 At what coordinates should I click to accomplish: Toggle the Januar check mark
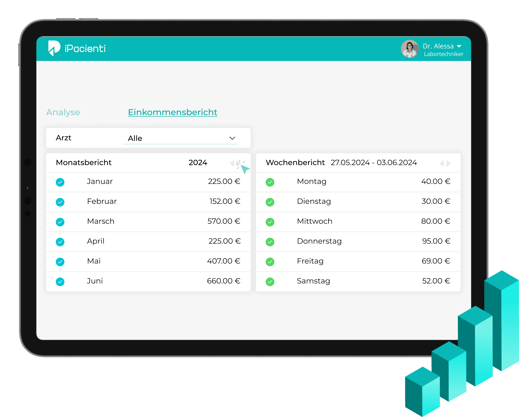click(60, 182)
